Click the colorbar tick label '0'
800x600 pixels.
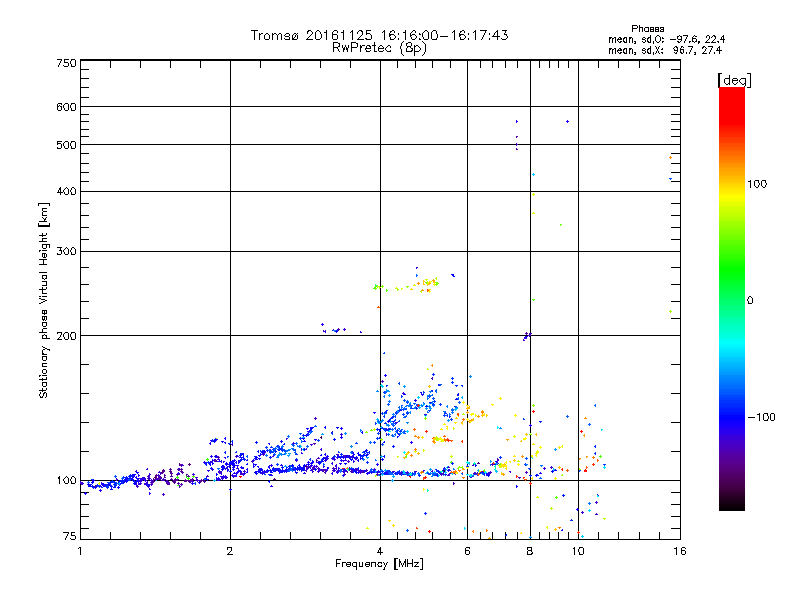click(750, 301)
